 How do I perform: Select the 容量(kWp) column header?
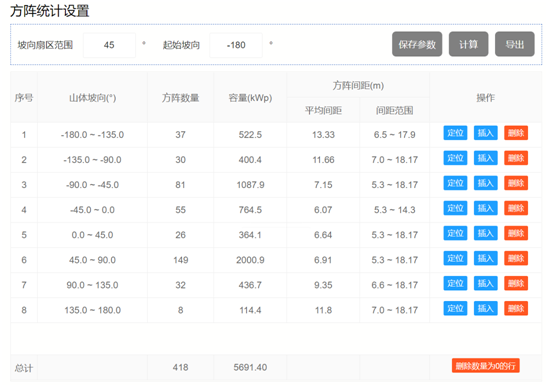tap(250, 98)
